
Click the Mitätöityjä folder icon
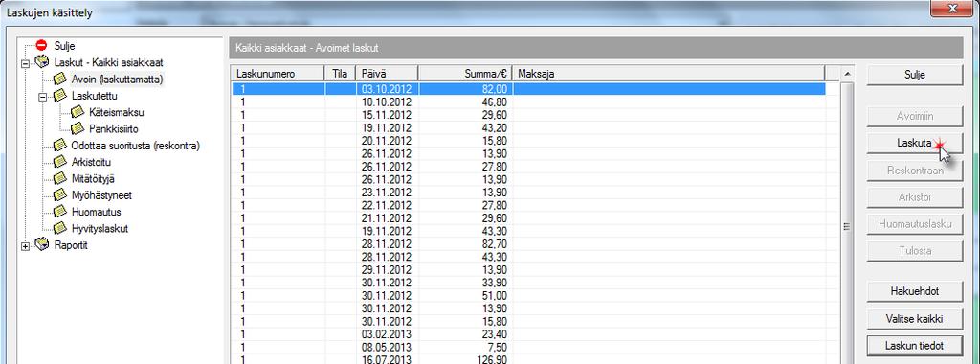[x=60, y=178]
